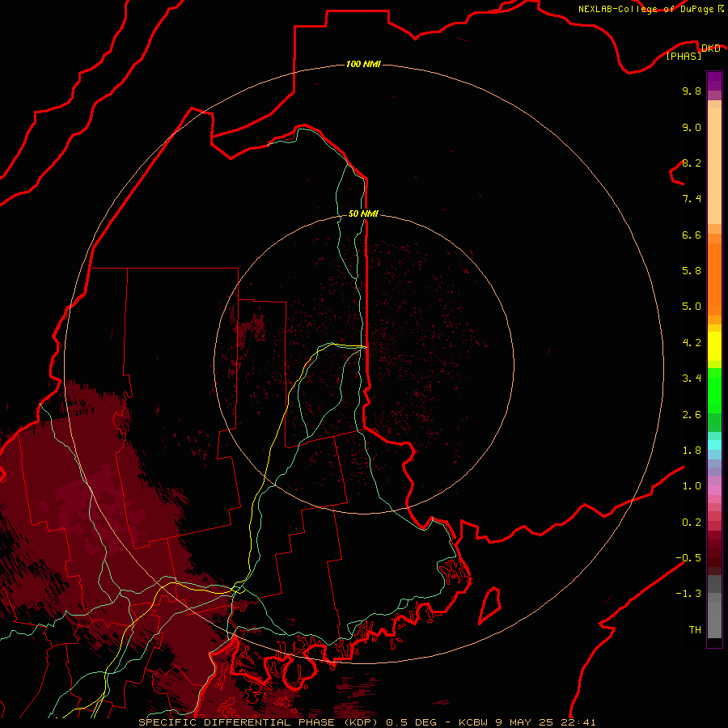Click the 0.2 value on the scale
This screenshot has height=728, width=728.
click(692, 523)
